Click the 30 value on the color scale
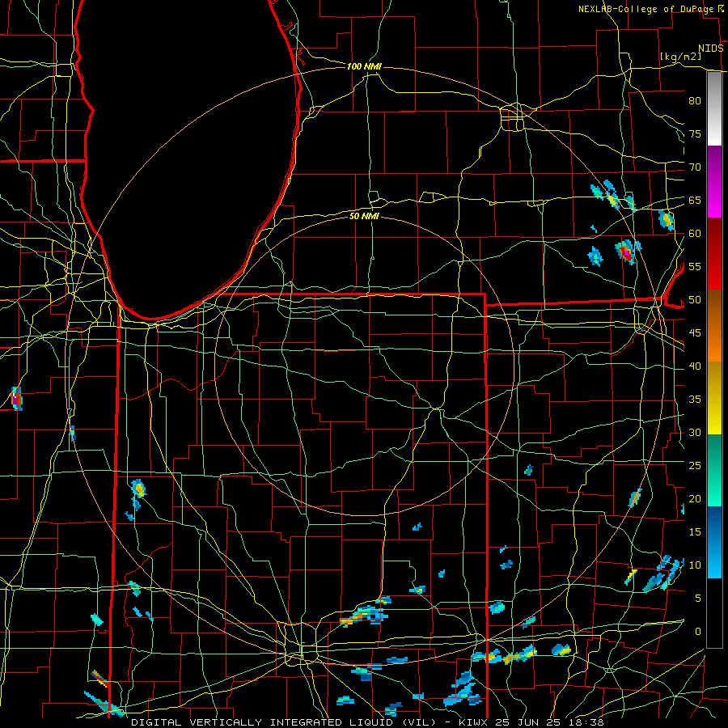The width and height of the screenshot is (728, 728). 695,432
